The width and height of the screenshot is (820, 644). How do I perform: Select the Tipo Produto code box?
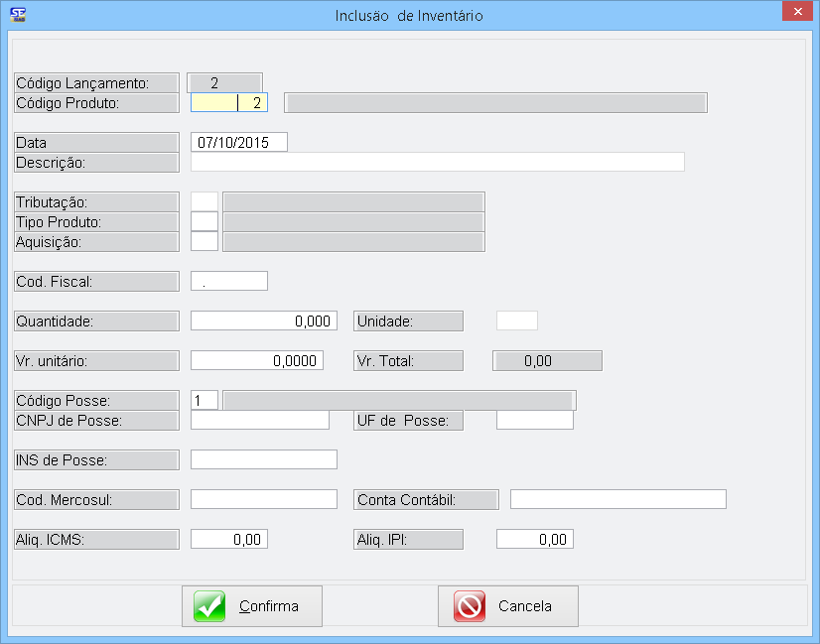[x=204, y=221]
